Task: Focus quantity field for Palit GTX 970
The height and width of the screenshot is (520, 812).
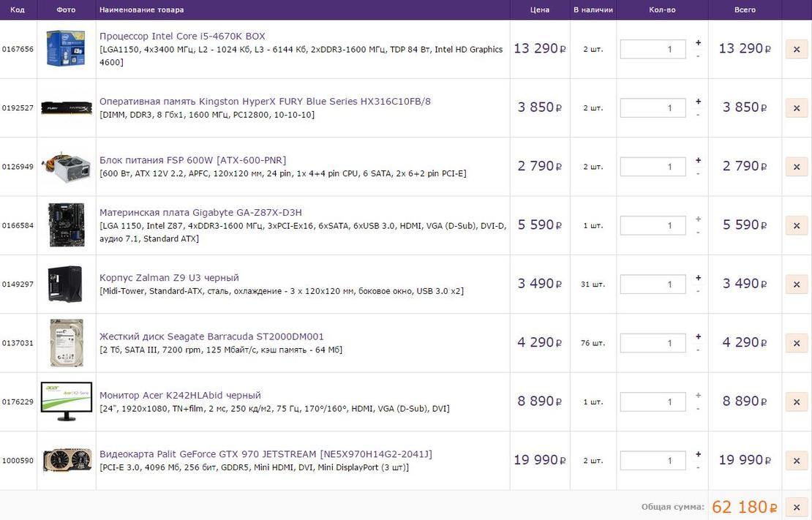Action: pyautogui.click(x=653, y=461)
